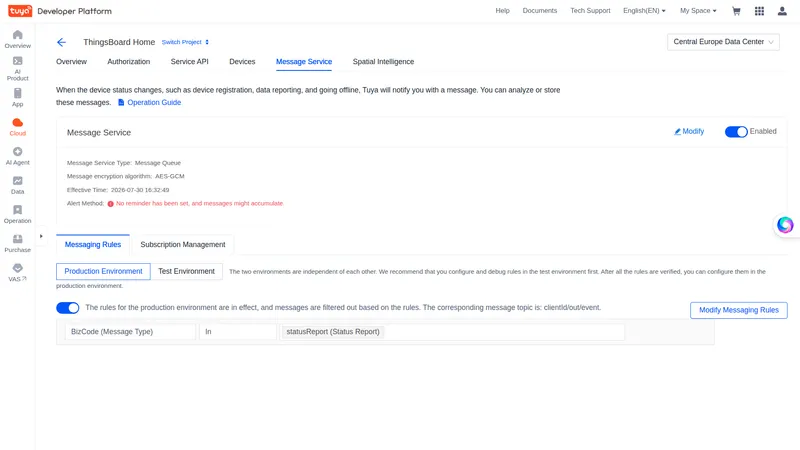This screenshot has width=800, height=450.
Task: Click the BizCode (Message Type) field
Action: (131, 332)
